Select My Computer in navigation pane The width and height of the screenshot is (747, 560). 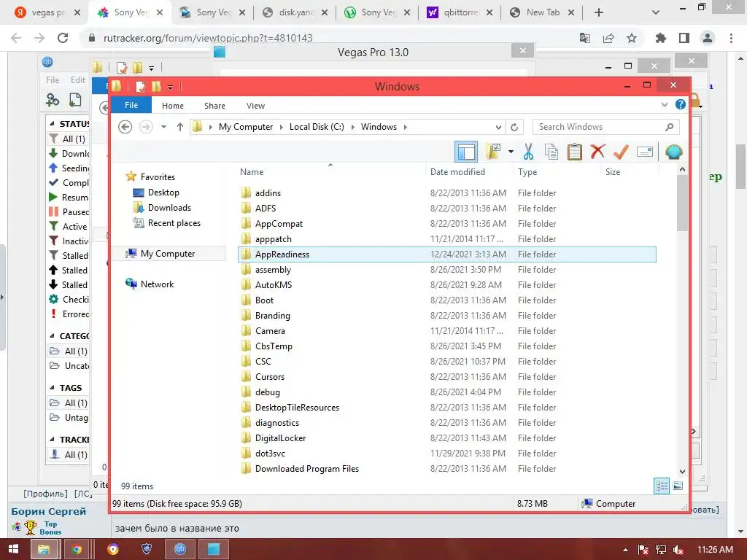pos(169,253)
